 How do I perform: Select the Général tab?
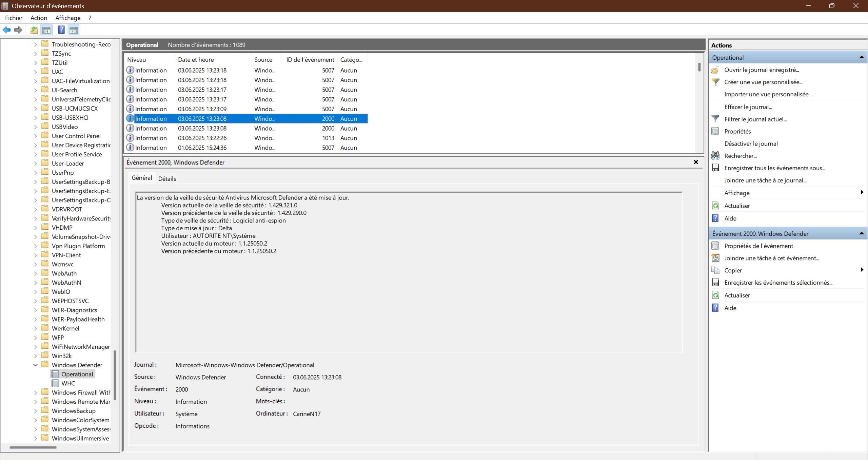pyautogui.click(x=142, y=178)
